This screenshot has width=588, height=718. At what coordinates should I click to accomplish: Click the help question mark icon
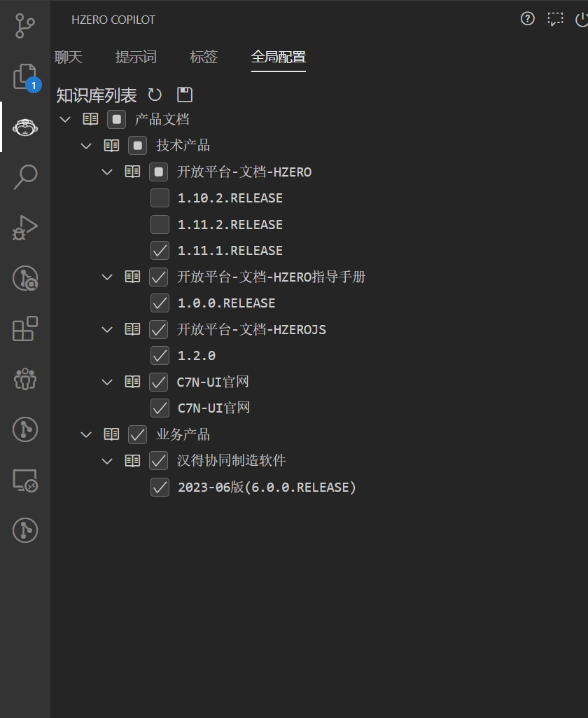528,19
